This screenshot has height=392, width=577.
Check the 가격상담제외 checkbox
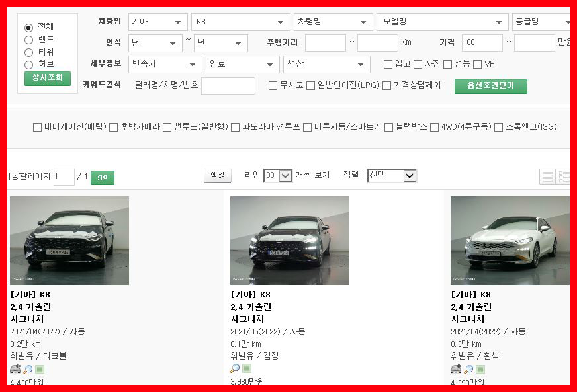(386, 86)
